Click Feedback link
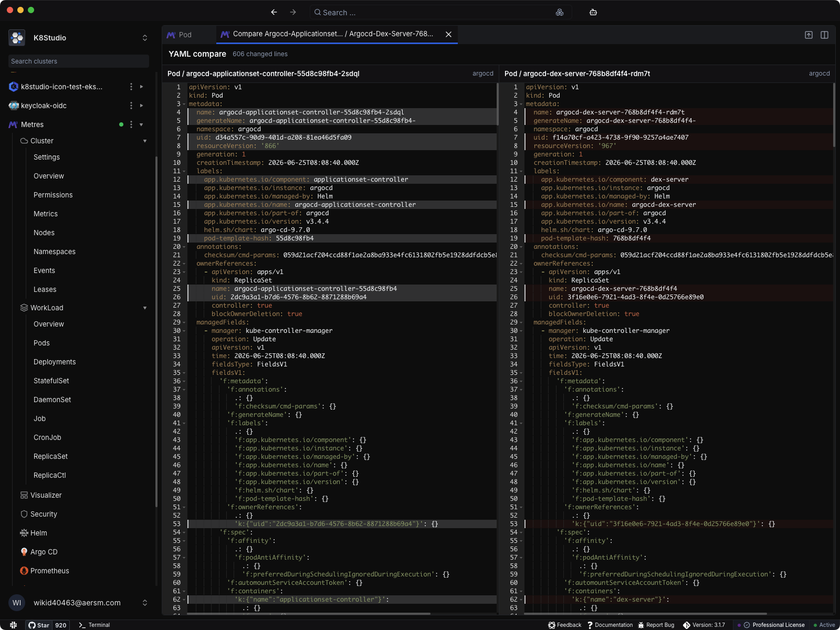Viewport: 840px width, 630px height. (565, 625)
